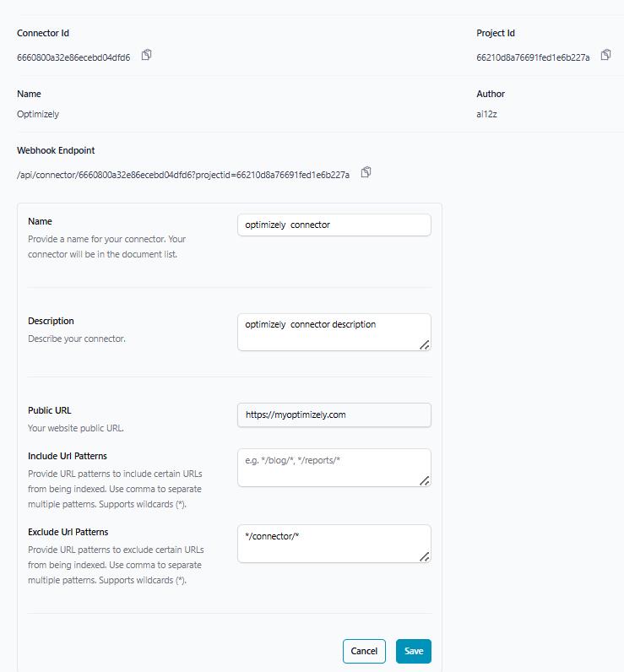Save the connector settings
Screen dimensions: 624x672
click(413, 651)
